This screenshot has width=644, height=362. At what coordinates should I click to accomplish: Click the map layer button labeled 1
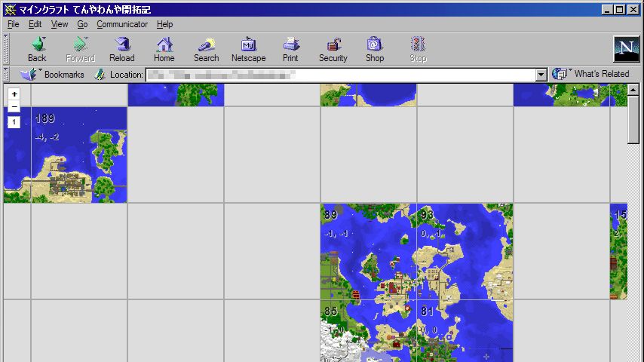pyautogui.click(x=14, y=122)
